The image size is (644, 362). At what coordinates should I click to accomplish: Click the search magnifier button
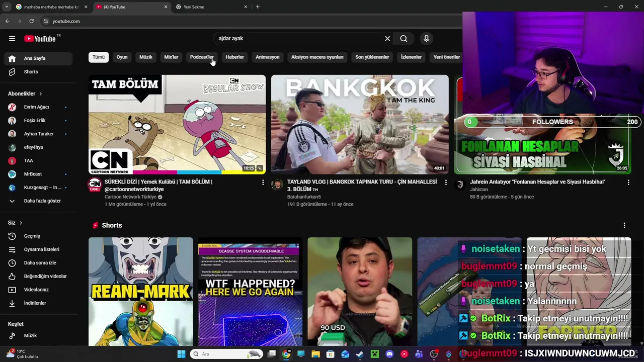pyautogui.click(x=404, y=38)
